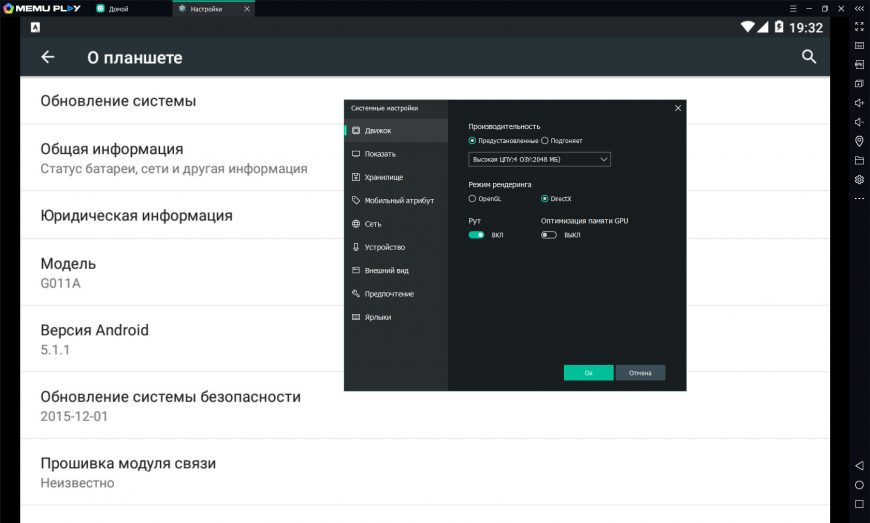Click the search magnifier in О планшете header
Image resolution: width=870 pixels, height=523 pixels.
pos(809,57)
